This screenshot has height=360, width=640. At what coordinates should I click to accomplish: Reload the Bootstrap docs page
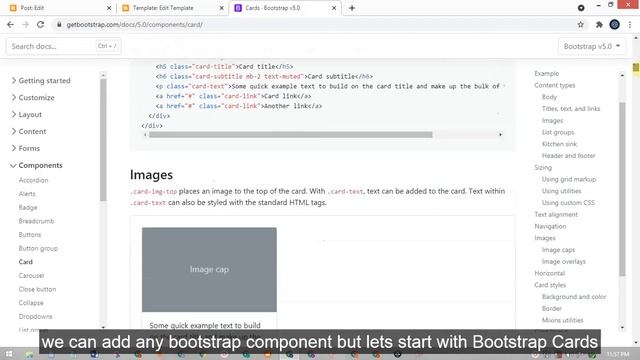point(40,24)
